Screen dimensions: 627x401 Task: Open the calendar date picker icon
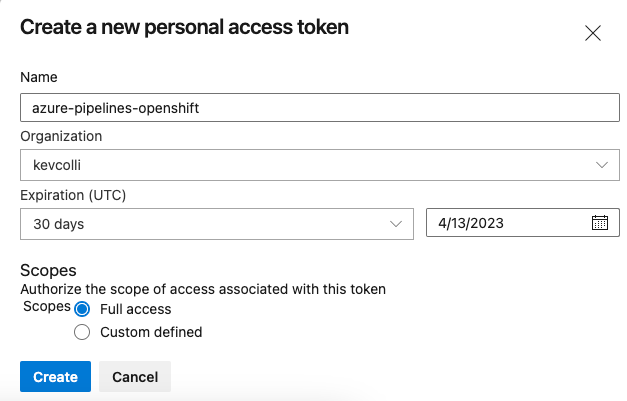click(600, 223)
